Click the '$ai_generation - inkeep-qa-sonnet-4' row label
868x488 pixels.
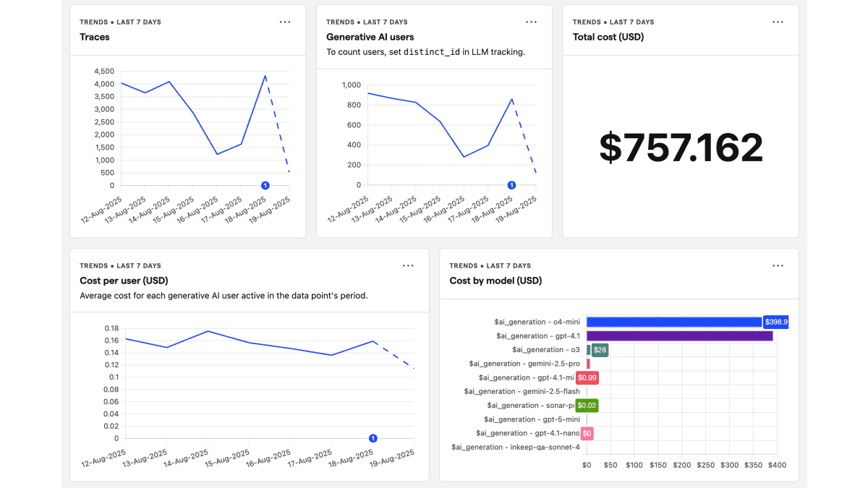[x=516, y=447]
